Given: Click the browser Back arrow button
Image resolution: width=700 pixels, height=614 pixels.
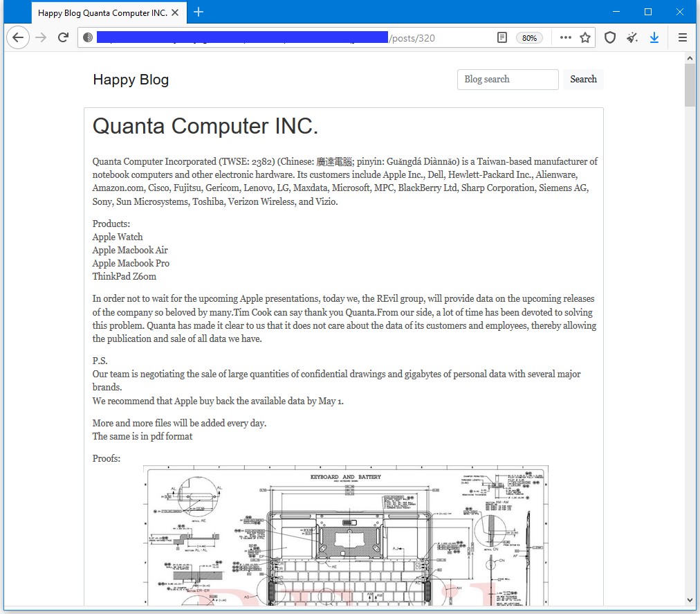Looking at the screenshot, I should [x=18, y=37].
